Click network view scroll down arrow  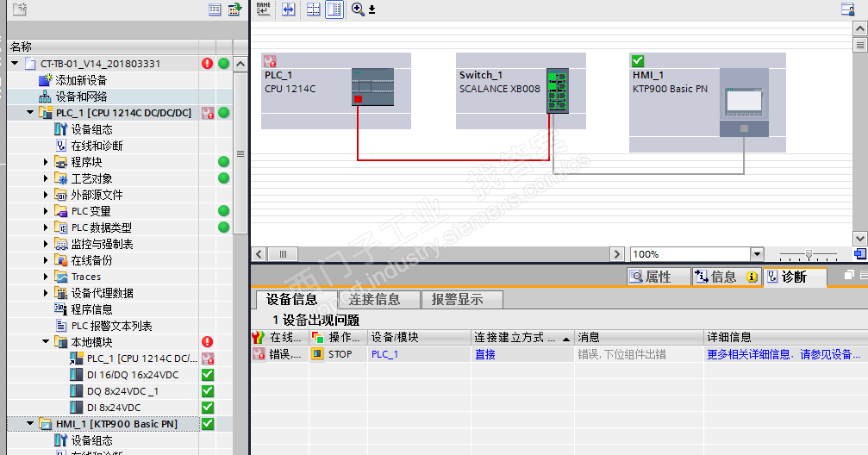(859, 239)
